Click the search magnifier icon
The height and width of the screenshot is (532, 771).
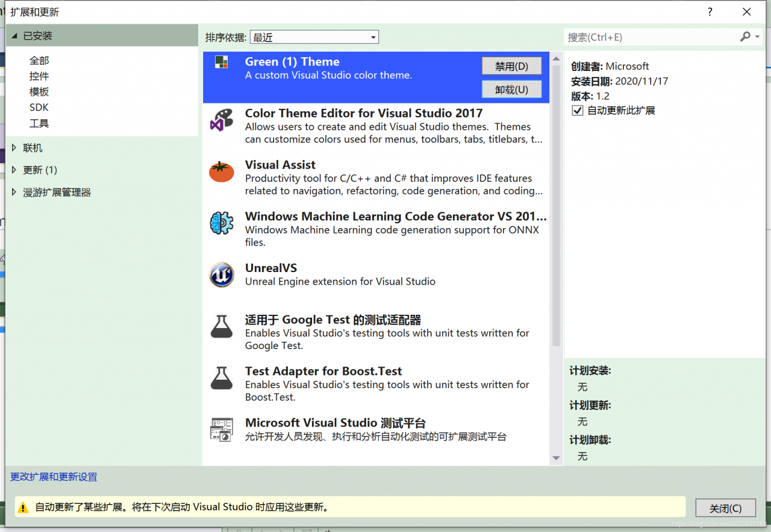[746, 37]
